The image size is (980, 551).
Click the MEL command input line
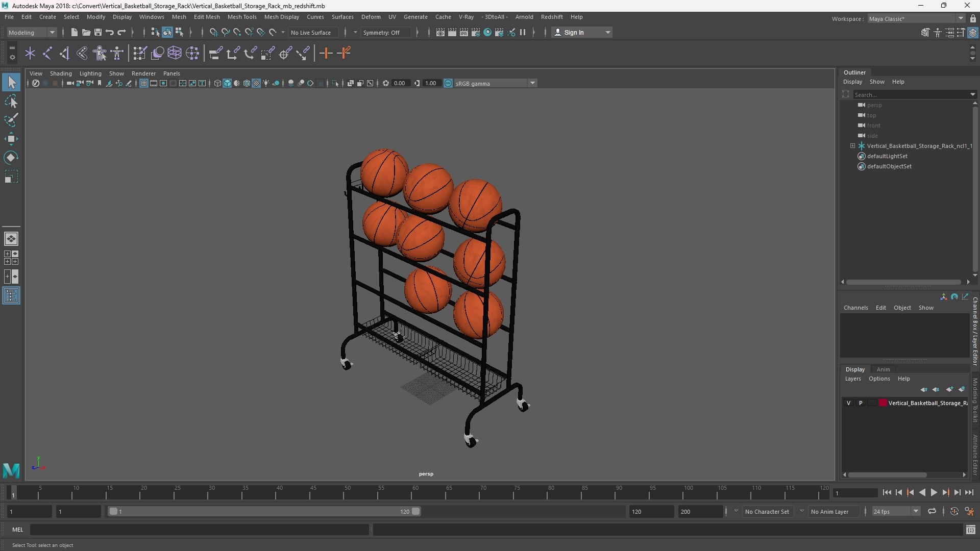[x=199, y=530]
